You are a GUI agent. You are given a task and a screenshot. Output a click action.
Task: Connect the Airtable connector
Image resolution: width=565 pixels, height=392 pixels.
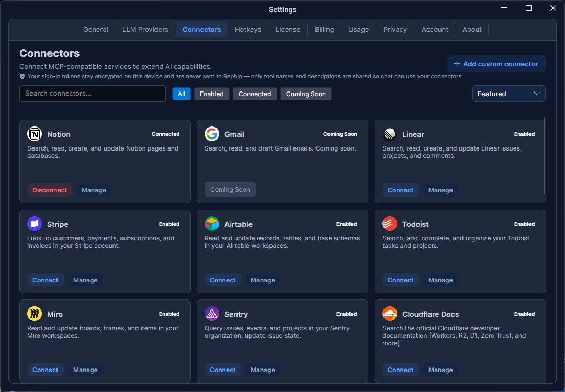point(223,280)
